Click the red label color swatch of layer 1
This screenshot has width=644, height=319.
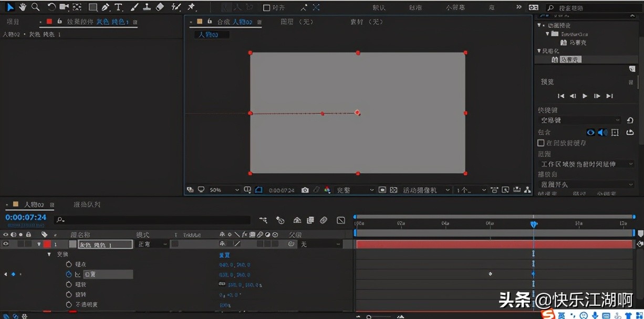47,244
